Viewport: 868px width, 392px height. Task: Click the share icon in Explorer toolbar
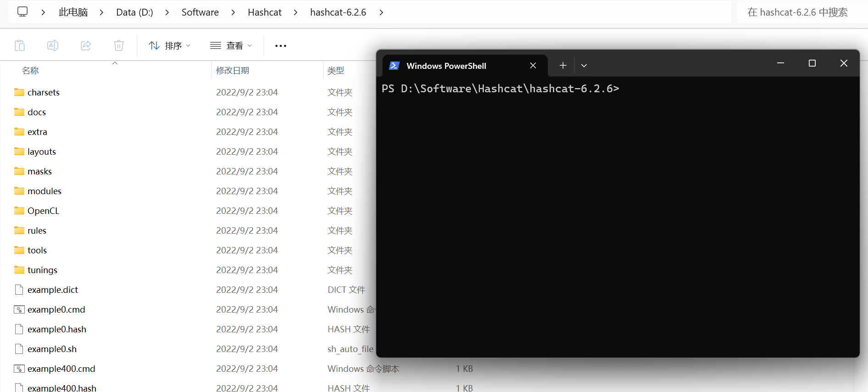(86, 45)
